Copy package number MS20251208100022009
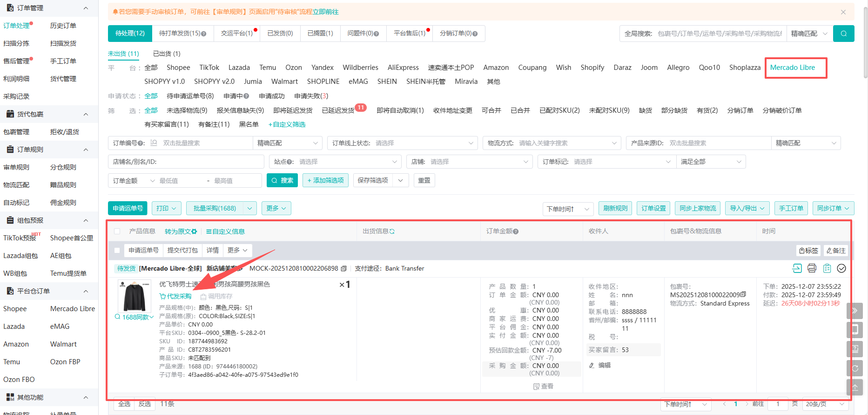 (743, 294)
